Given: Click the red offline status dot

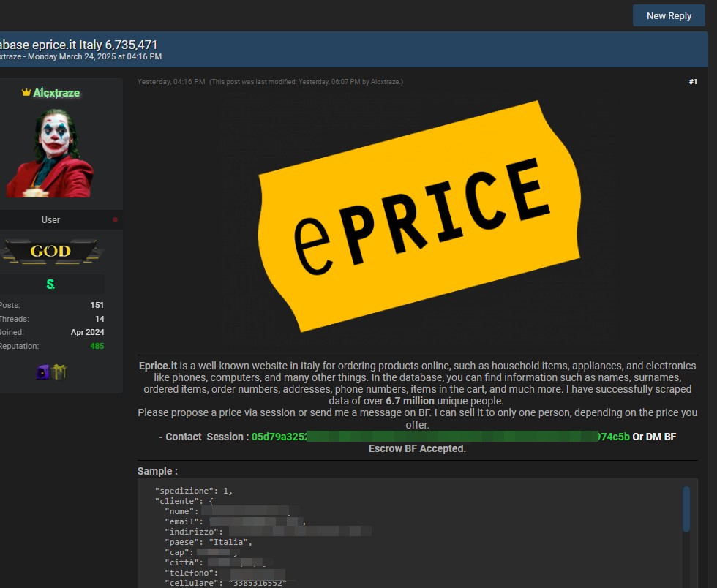Looking at the screenshot, I should tap(115, 220).
